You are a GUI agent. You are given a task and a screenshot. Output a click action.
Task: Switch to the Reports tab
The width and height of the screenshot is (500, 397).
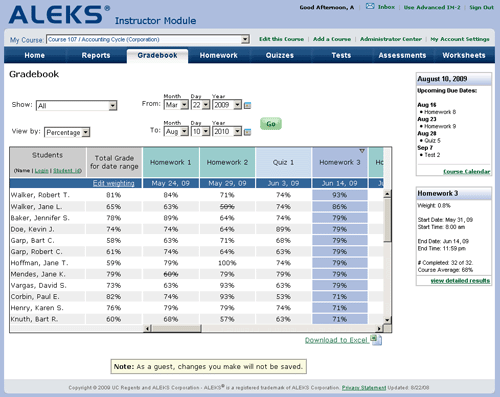click(x=96, y=55)
